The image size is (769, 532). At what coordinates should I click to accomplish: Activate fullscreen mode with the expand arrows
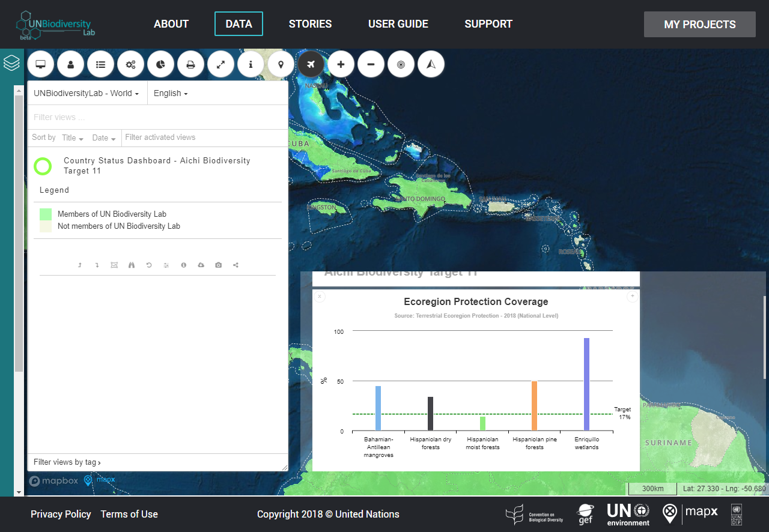click(220, 64)
